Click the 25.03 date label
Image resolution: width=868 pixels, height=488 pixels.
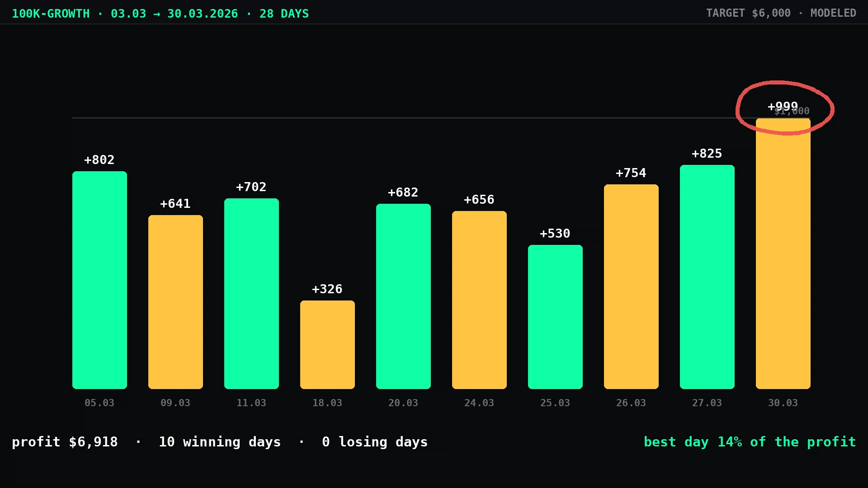(x=555, y=403)
